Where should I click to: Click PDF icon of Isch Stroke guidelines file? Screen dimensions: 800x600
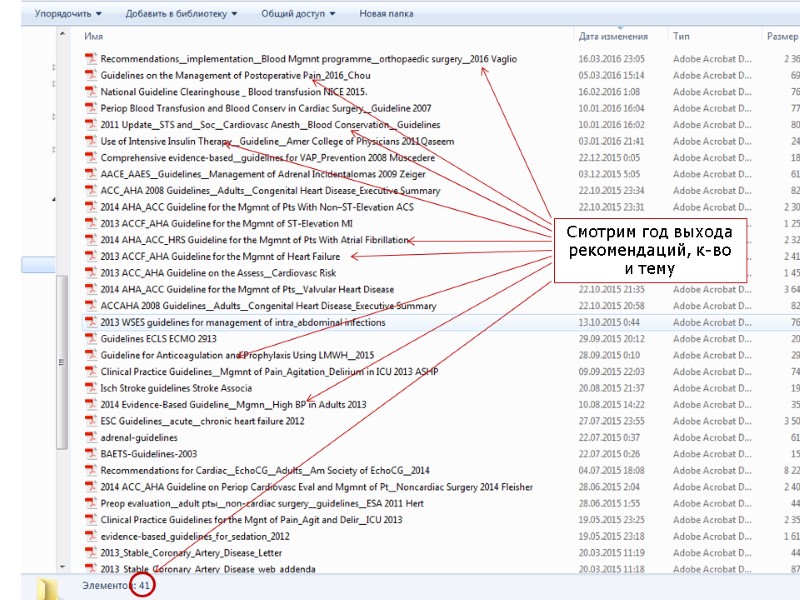(91, 388)
